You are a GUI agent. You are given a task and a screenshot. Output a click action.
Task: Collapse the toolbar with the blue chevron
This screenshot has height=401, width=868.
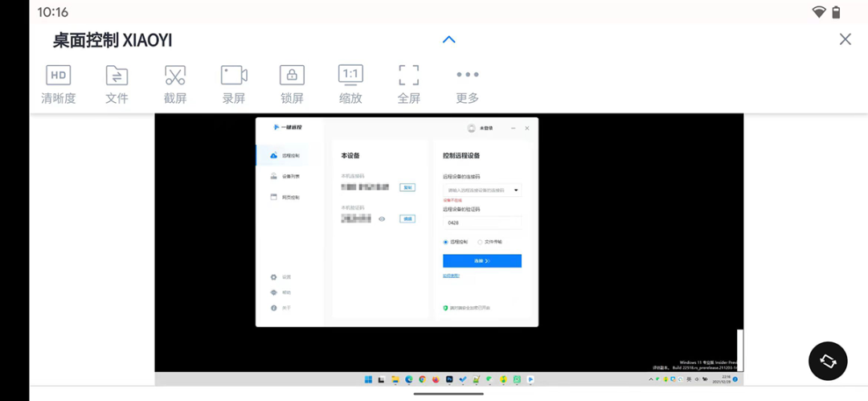(449, 40)
